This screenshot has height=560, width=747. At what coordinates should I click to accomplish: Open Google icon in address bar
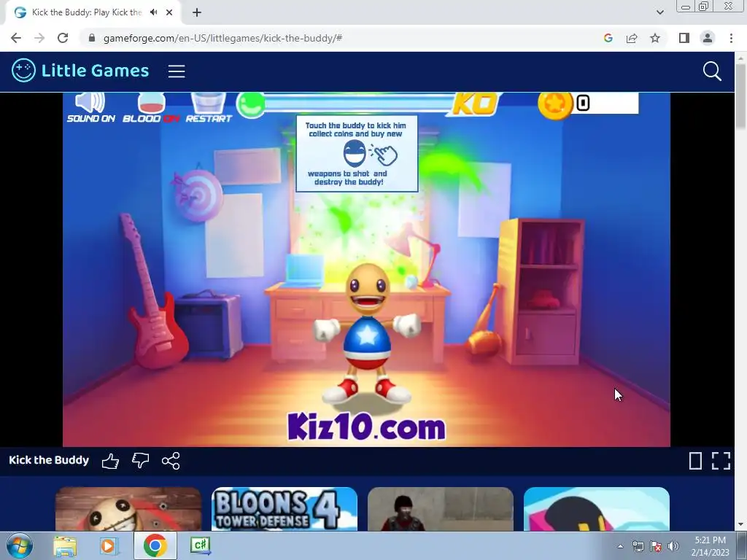(x=608, y=38)
